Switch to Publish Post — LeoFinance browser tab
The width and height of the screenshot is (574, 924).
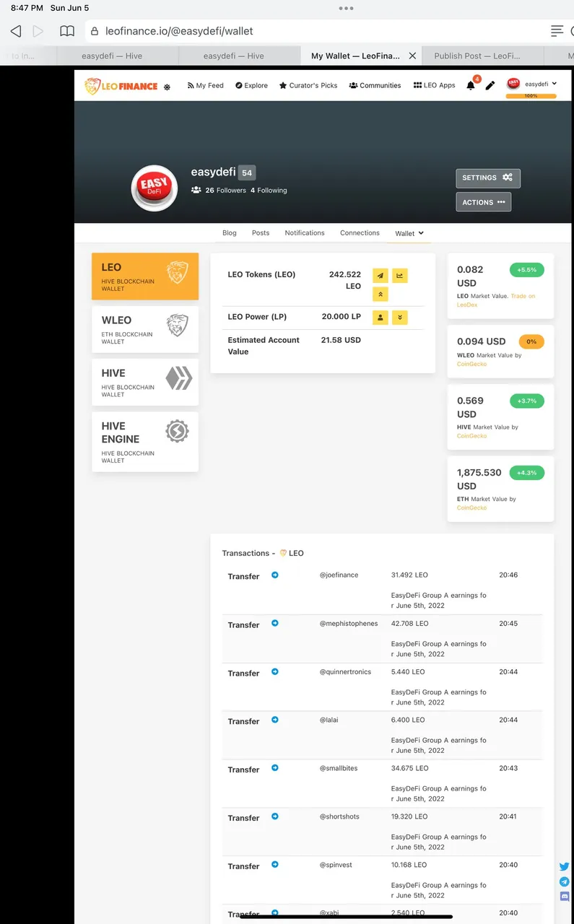(477, 56)
